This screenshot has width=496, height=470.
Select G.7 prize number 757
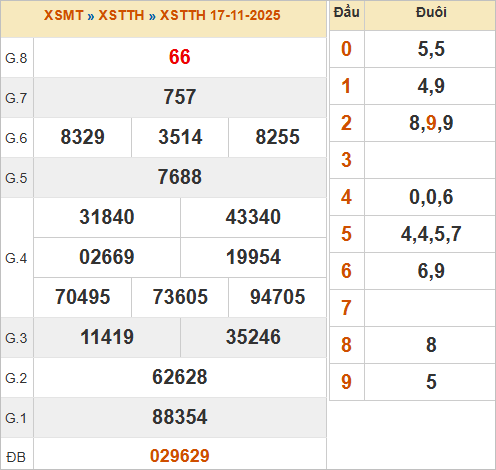pos(180,97)
